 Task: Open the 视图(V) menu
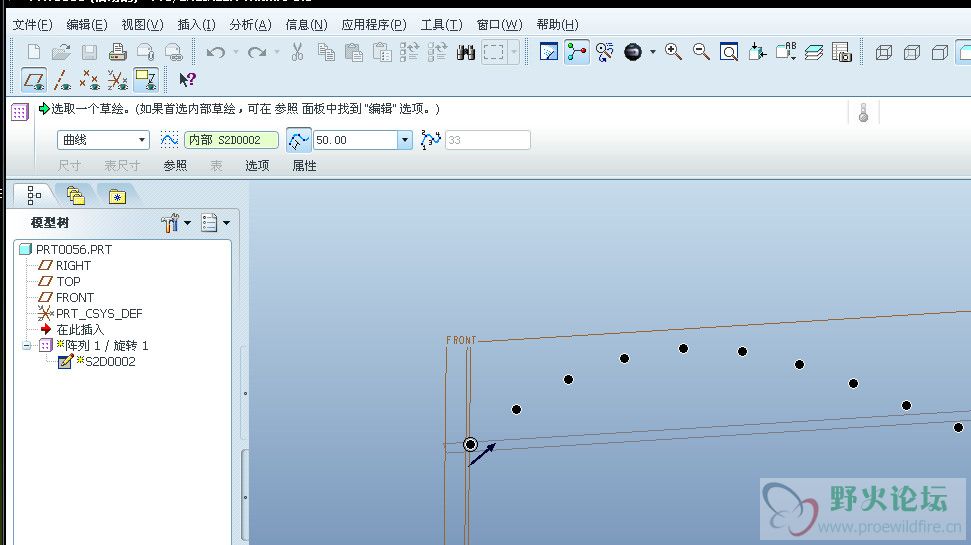142,25
